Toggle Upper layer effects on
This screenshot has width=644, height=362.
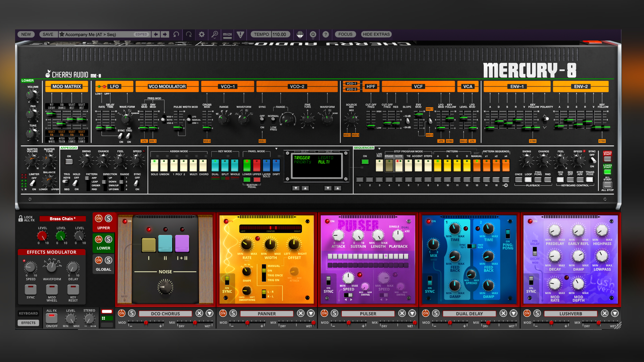point(98,218)
